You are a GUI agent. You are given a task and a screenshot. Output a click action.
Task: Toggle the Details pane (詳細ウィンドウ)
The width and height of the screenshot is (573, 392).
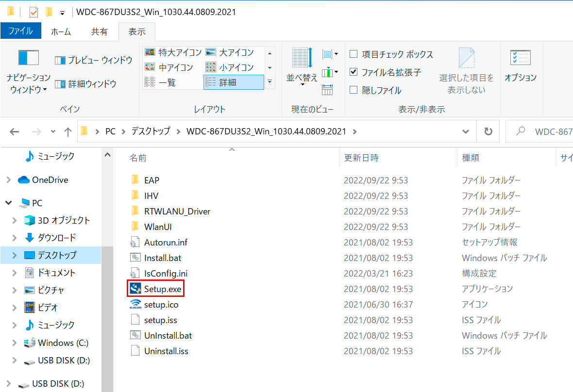tap(85, 84)
